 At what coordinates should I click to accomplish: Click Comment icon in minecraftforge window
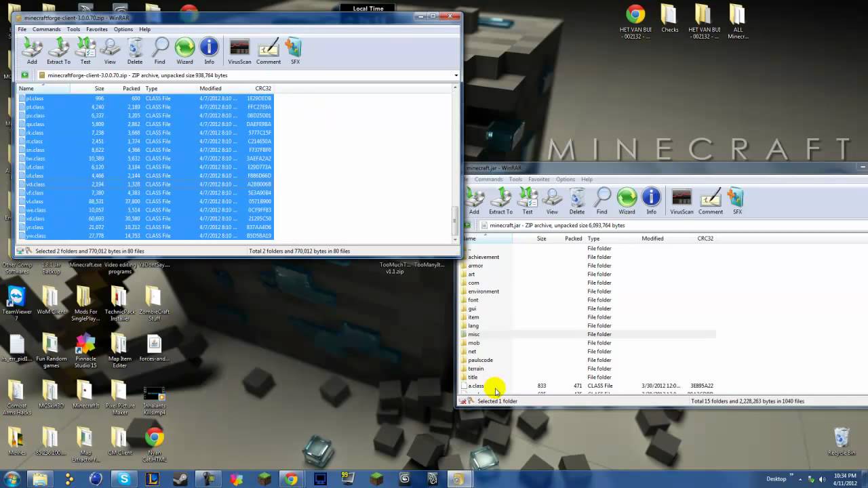click(x=269, y=51)
